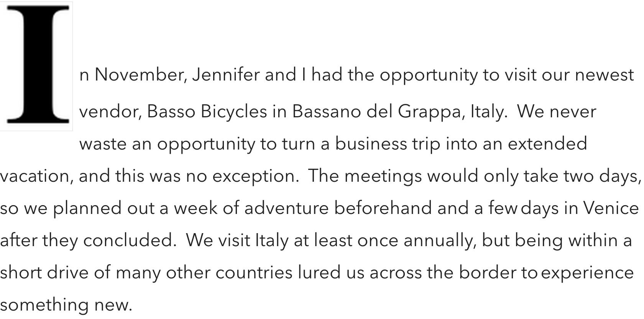
Task: Click the large drop cap letter I image
Action: click(x=36, y=66)
